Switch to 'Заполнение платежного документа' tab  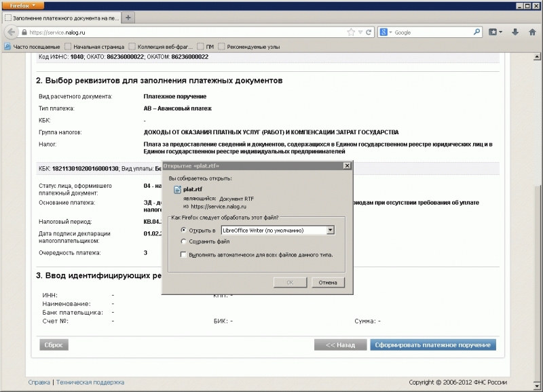pyautogui.click(x=62, y=17)
